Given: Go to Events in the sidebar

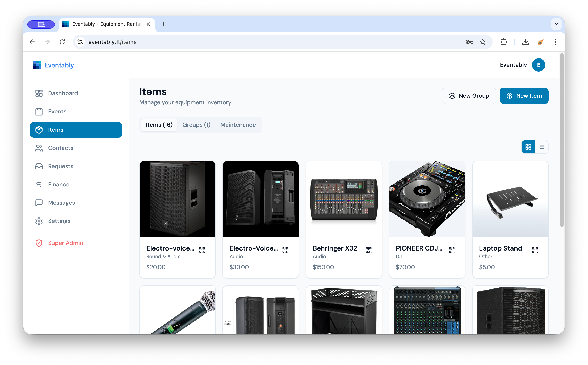Looking at the screenshot, I should tap(76, 112).
